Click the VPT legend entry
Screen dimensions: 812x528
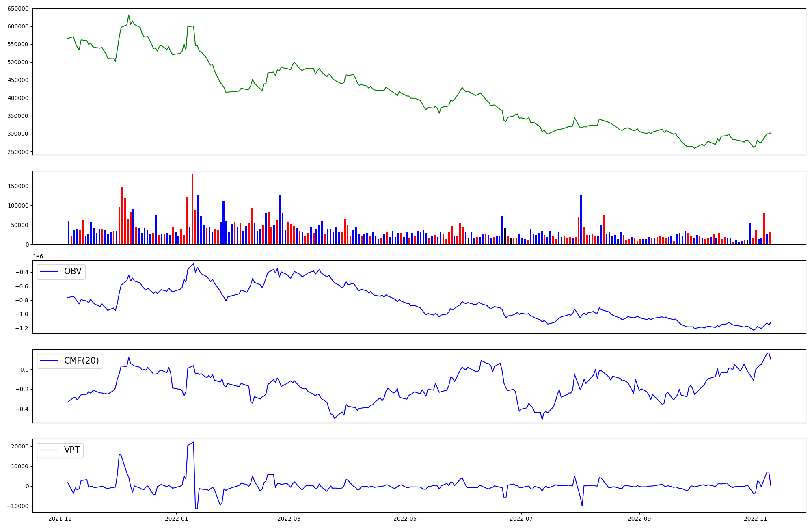click(x=72, y=450)
